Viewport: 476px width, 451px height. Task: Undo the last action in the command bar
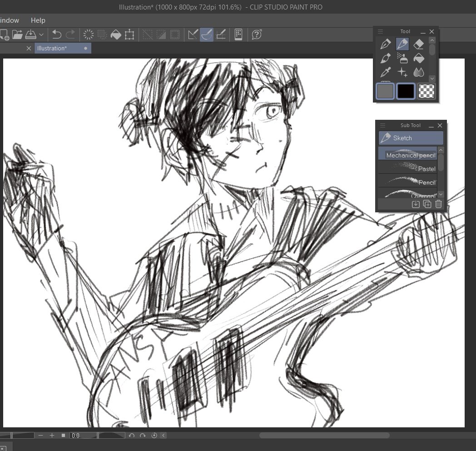(x=56, y=34)
